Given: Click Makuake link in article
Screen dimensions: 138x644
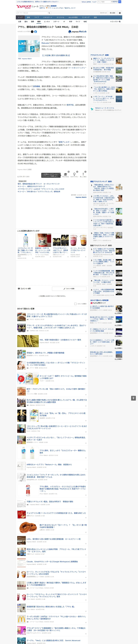Looking at the screenshot, I should tap(45, 43).
